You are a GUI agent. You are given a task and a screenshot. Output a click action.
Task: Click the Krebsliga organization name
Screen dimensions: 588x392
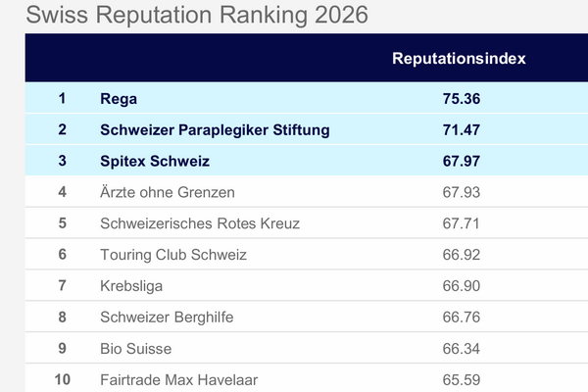point(131,285)
